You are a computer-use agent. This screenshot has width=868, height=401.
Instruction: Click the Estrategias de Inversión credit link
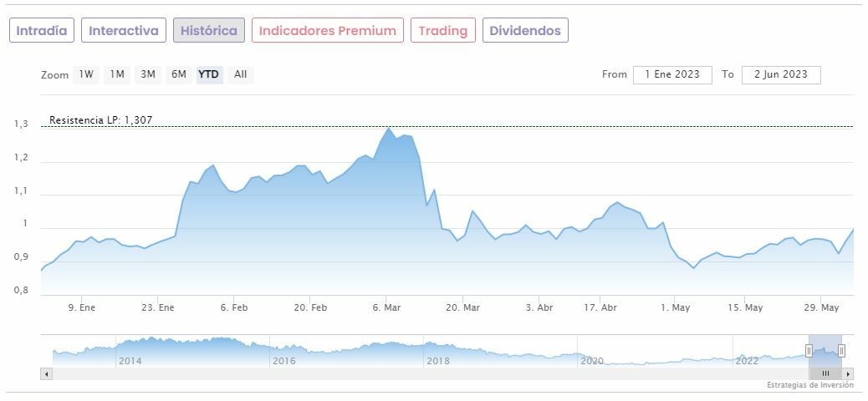click(809, 385)
